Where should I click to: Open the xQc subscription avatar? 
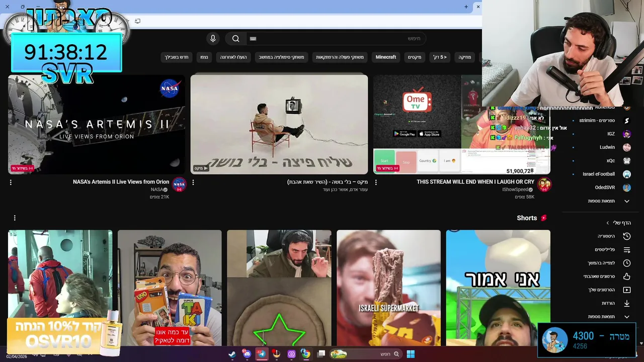[x=627, y=161]
